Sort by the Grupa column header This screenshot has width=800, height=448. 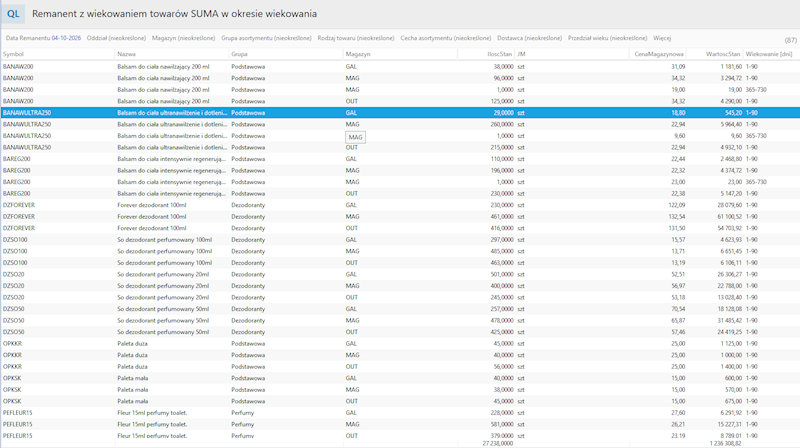286,54
